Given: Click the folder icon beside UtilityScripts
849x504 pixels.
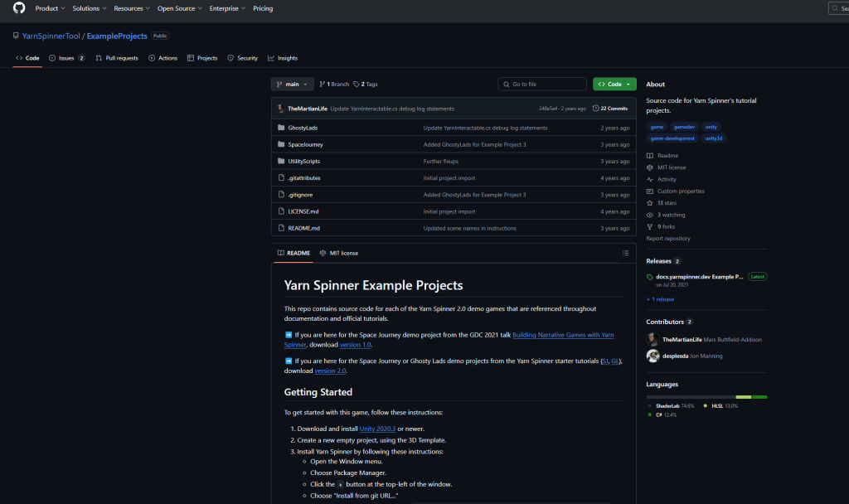Looking at the screenshot, I should click(281, 162).
